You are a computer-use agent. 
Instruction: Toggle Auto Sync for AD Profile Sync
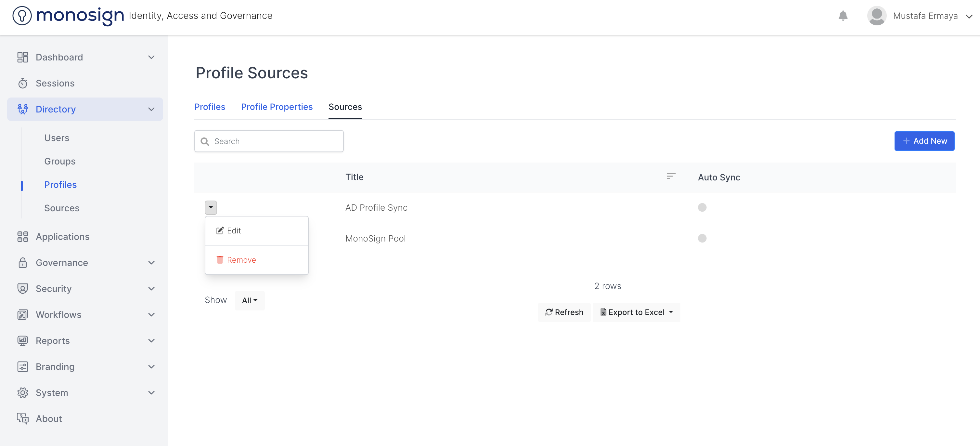(702, 207)
